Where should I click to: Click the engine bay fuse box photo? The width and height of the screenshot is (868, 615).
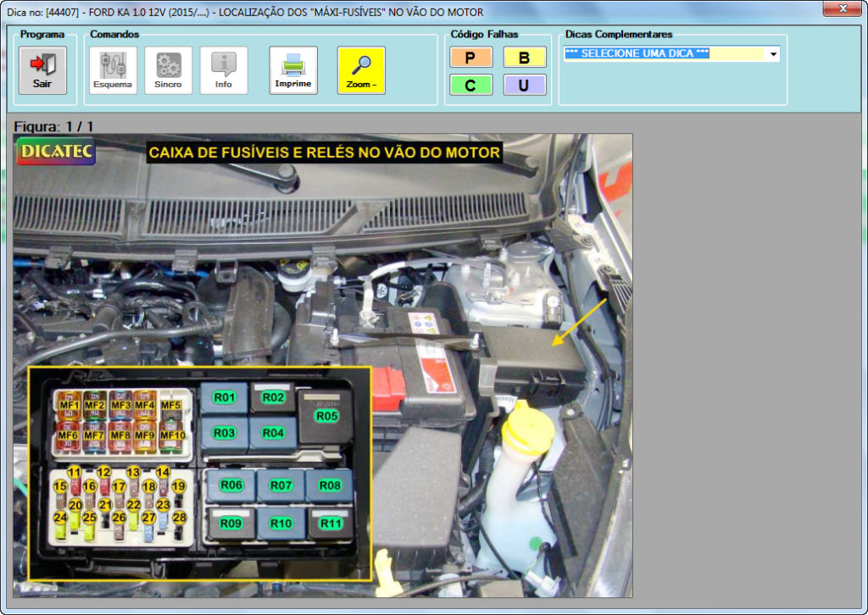(323, 365)
